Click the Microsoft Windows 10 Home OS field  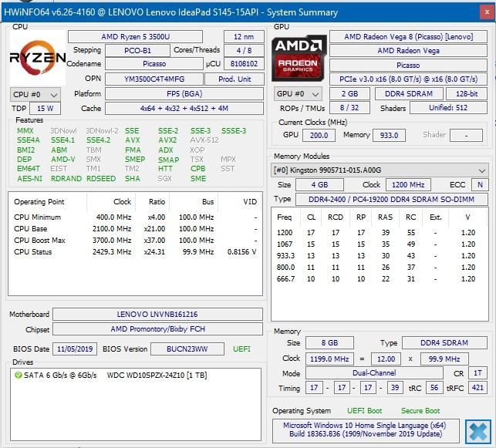click(366, 429)
